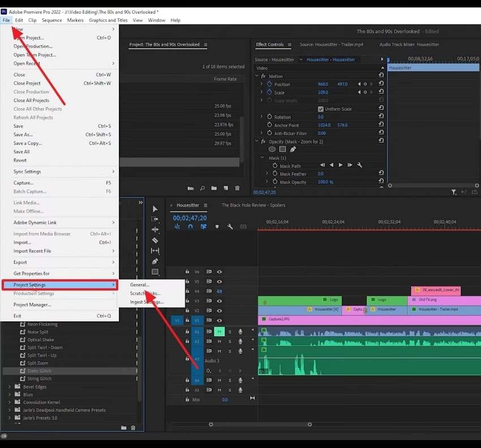This screenshot has width=481, height=448.
Task: Track selected mask forward
Action: (x=341, y=165)
